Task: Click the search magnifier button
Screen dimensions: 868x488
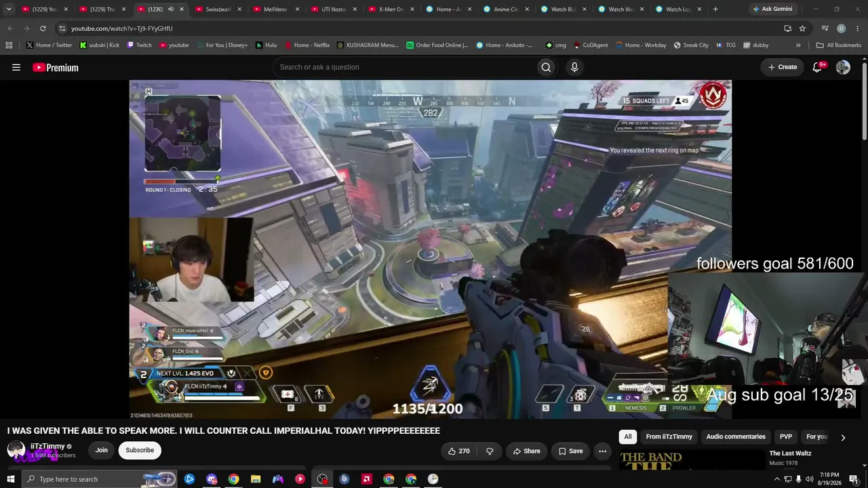Action: (546, 67)
